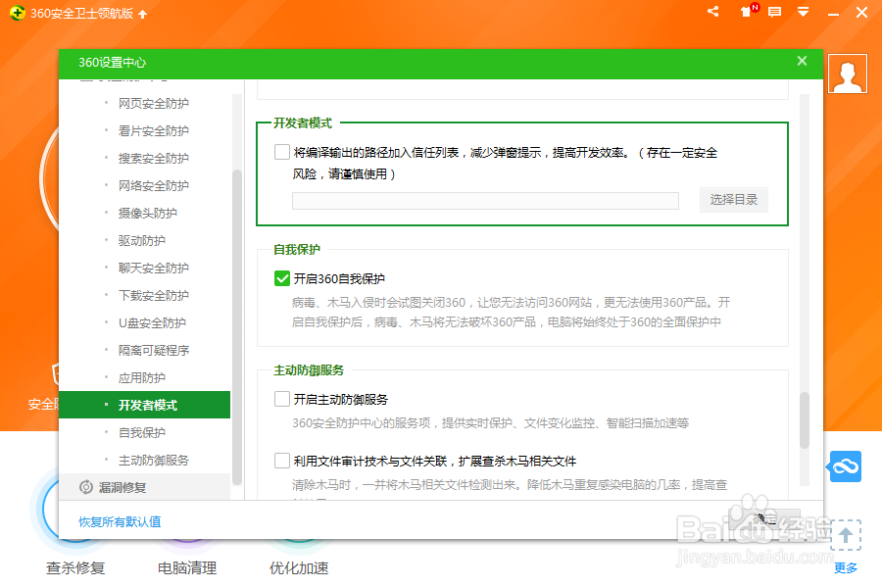882x588 pixels.
Task: Close the 360设置中心 dialog
Action: [802, 61]
